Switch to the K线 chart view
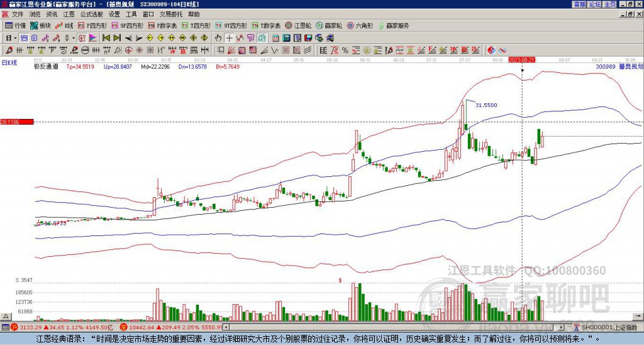644x345 pixels. (65, 25)
